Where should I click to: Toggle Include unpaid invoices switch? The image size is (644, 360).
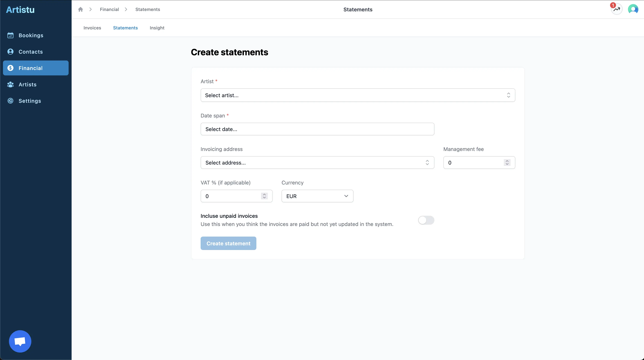pos(426,220)
